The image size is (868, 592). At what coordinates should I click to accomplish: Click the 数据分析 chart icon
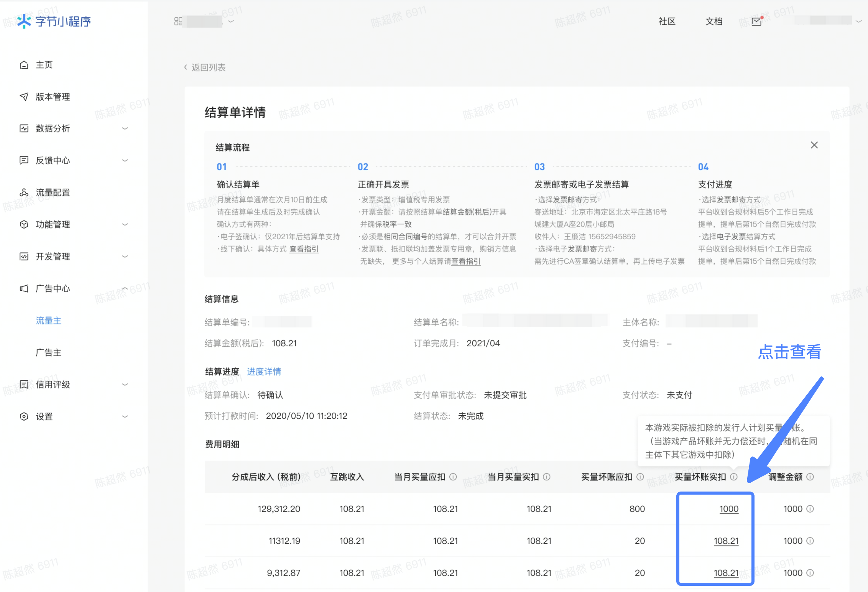tap(24, 128)
